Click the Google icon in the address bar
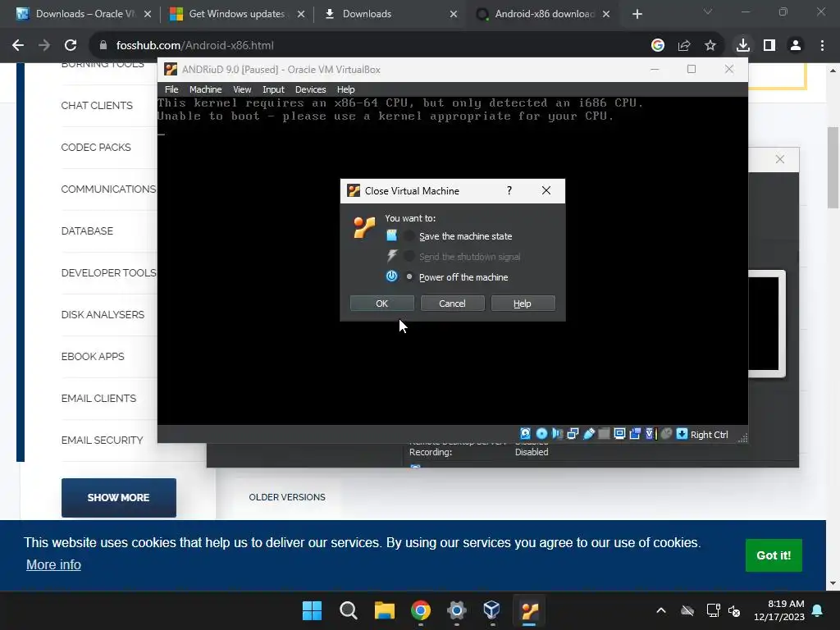This screenshot has height=630, width=840. (x=658, y=46)
